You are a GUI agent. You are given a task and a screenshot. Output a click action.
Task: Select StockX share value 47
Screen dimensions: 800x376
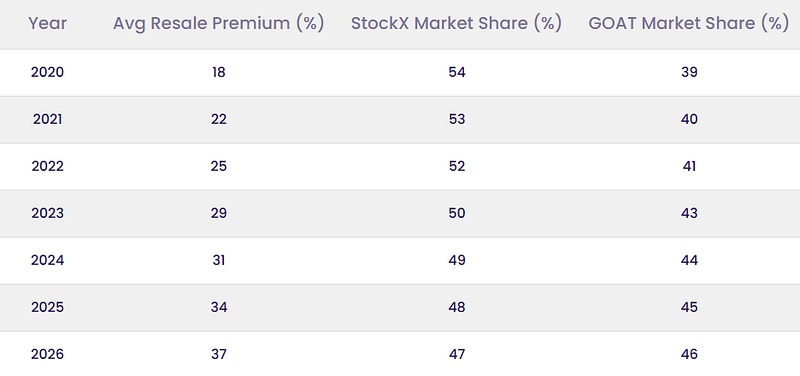tap(457, 355)
